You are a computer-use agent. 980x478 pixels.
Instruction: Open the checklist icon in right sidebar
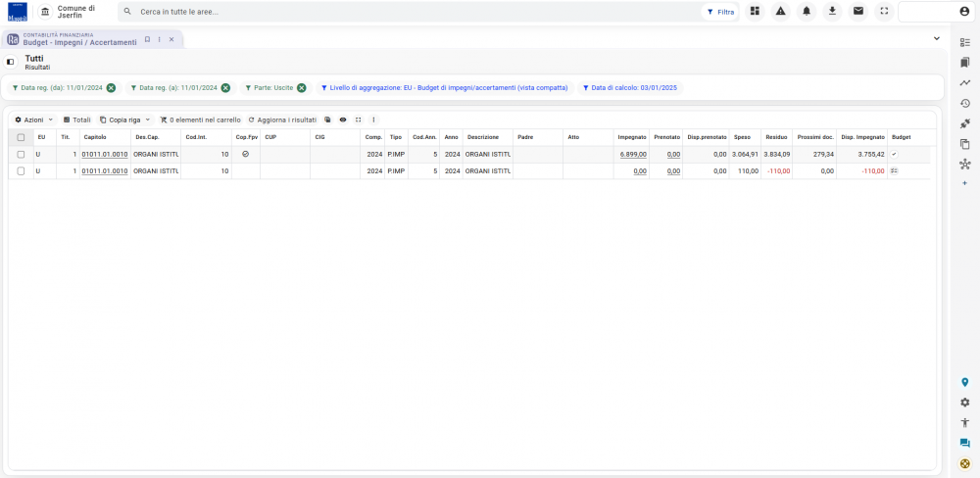point(964,42)
